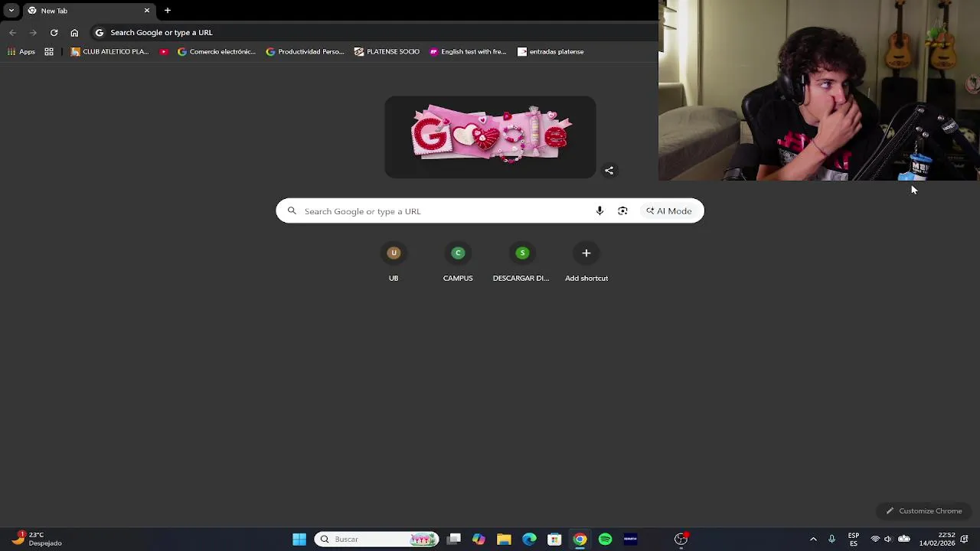The width and height of the screenshot is (980, 551).
Task: Open Microsoft Store from taskbar
Action: tap(554, 540)
